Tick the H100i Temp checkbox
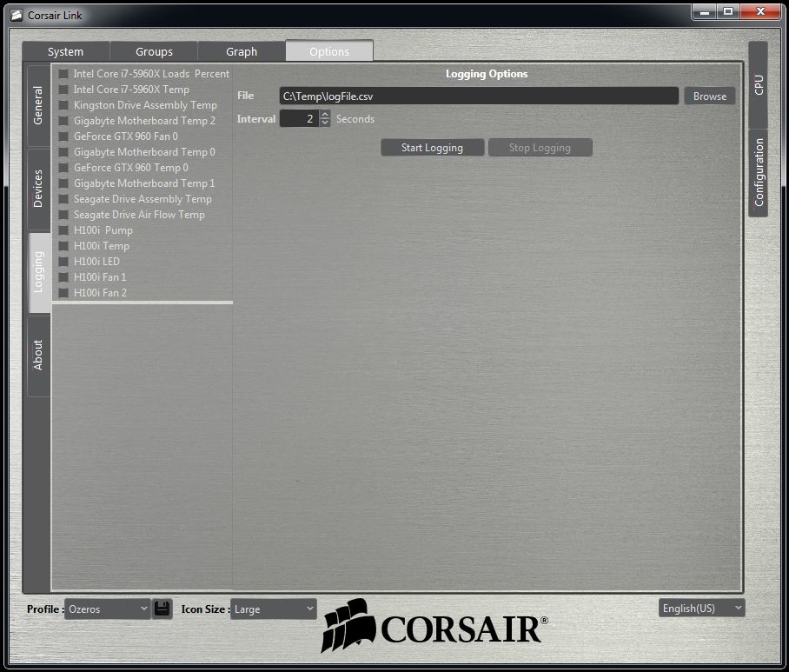789x672 pixels. [63, 246]
